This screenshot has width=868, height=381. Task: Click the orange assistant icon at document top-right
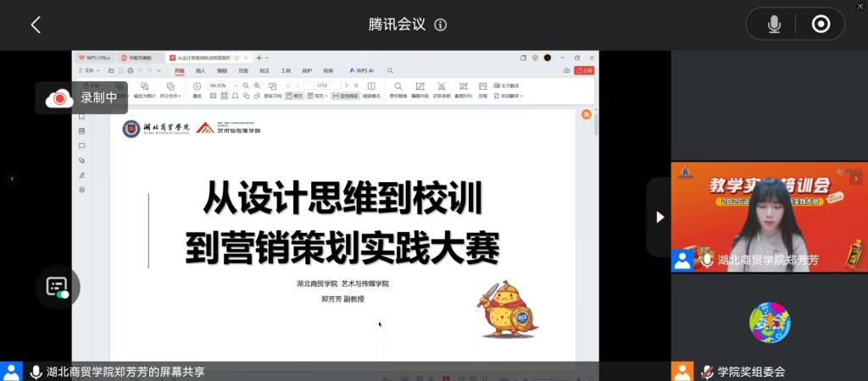click(x=587, y=114)
